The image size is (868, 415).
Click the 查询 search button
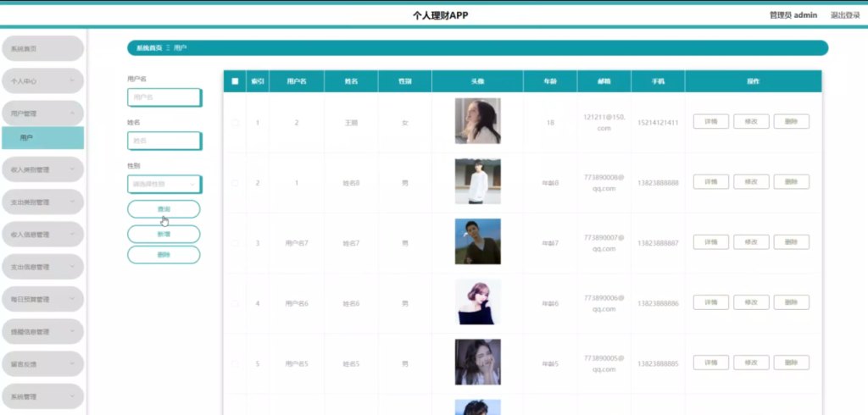(164, 209)
